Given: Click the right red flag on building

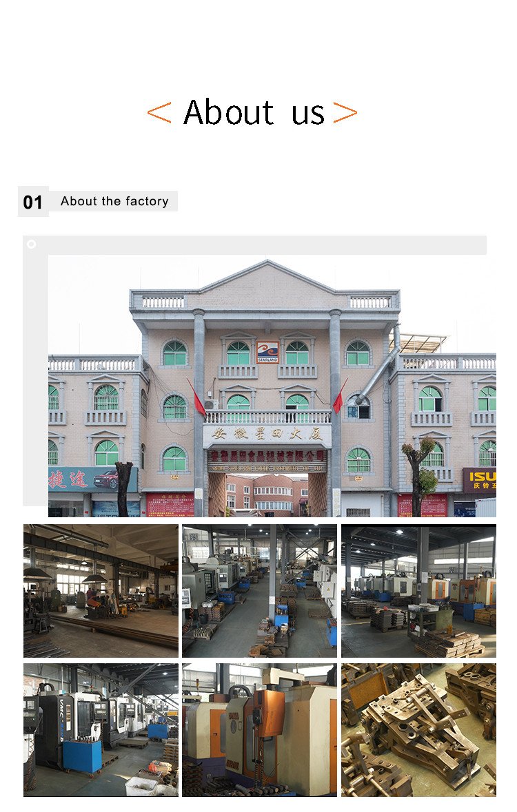Looking at the screenshot, I should point(340,396).
